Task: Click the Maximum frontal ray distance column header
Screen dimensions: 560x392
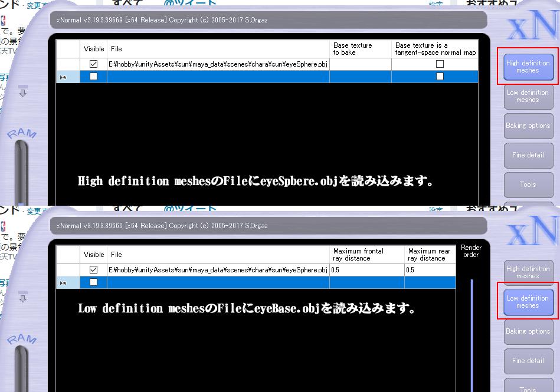Action: (x=367, y=255)
